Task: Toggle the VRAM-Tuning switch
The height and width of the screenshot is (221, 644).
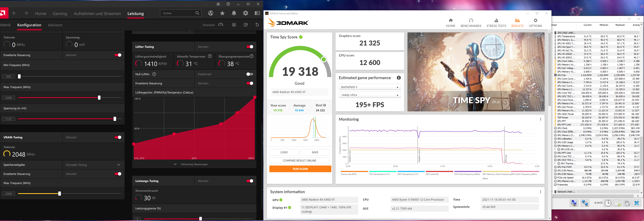Action: tap(118, 137)
